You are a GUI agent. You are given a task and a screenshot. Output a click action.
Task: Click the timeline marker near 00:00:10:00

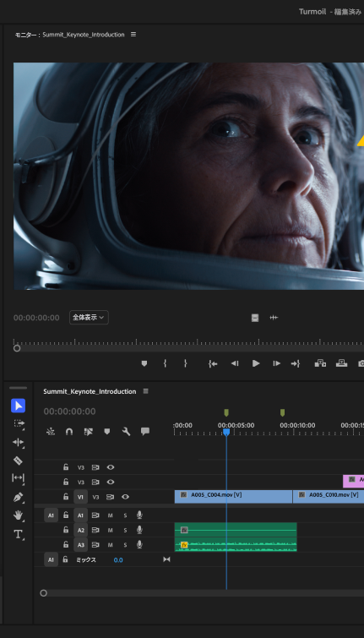click(282, 413)
